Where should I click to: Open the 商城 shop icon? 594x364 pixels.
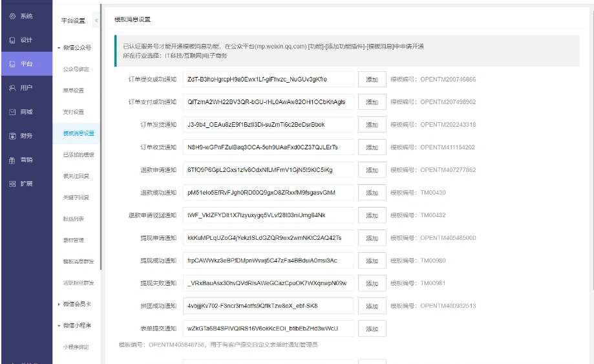click(12, 112)
